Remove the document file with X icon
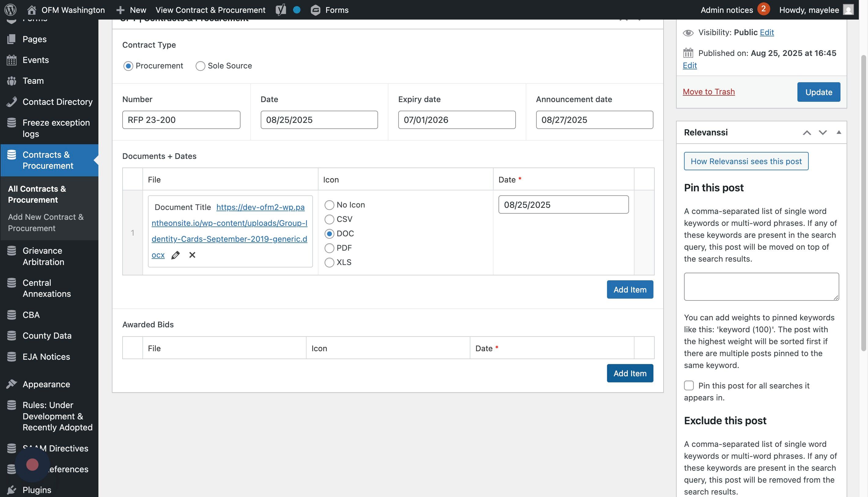Image resolution: width=868 pixels, height=497 pixels. 192,255
